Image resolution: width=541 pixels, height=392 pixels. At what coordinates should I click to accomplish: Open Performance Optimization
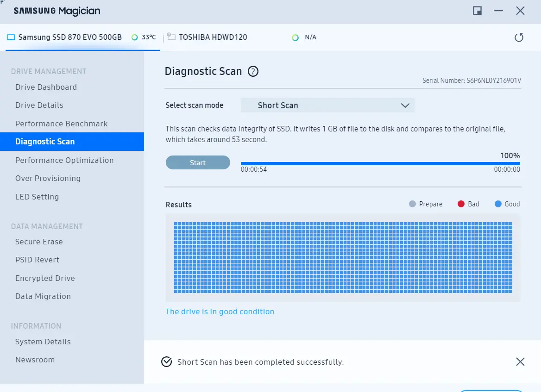pos(64,160)
